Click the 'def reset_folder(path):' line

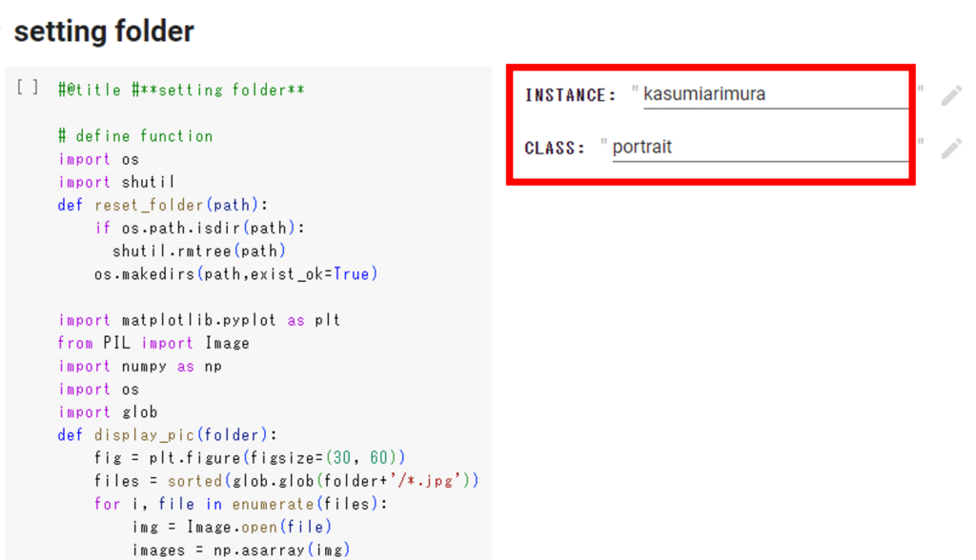tap(163, 206)
